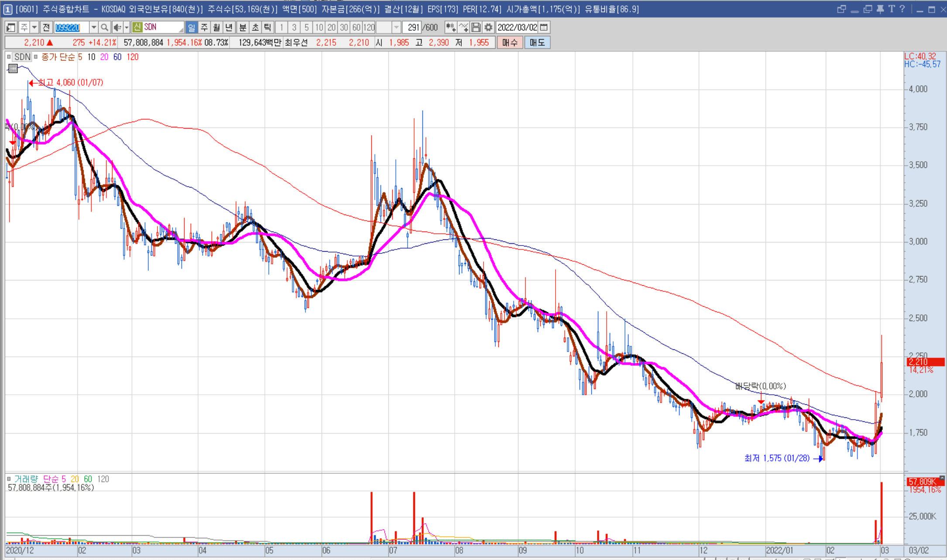Switch to weekly (주) chart period
The height and width of the screenshot is (560, 947).
204,27
